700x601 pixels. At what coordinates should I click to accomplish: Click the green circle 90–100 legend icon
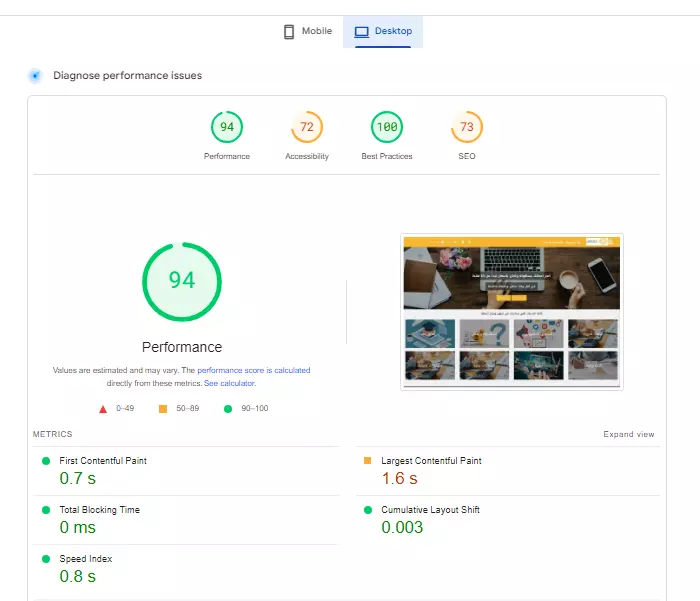tap(228, 409)
